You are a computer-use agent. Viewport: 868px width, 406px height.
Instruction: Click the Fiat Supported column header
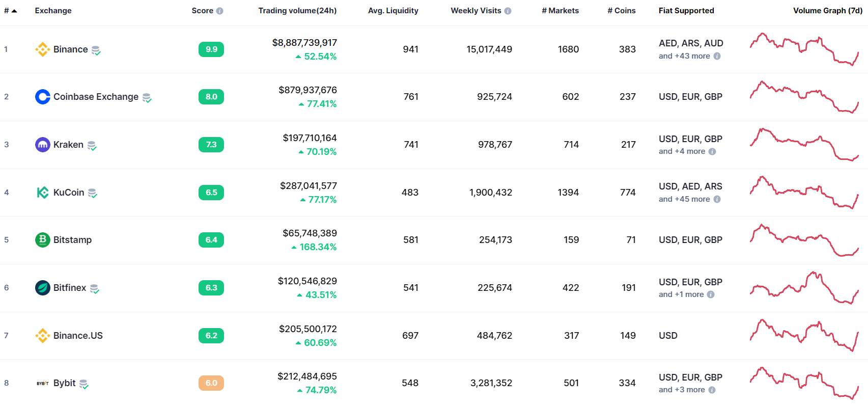686,11
